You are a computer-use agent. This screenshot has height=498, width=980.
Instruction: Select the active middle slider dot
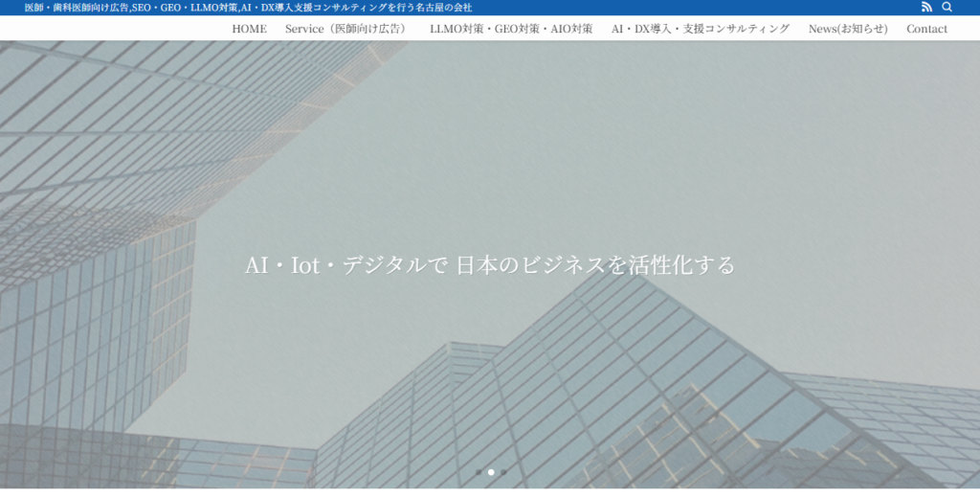pyautogui.click(x=491, y=472)
